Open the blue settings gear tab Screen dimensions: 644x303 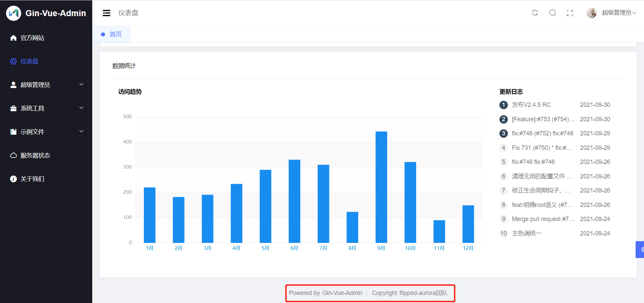(x=640, y=249)
